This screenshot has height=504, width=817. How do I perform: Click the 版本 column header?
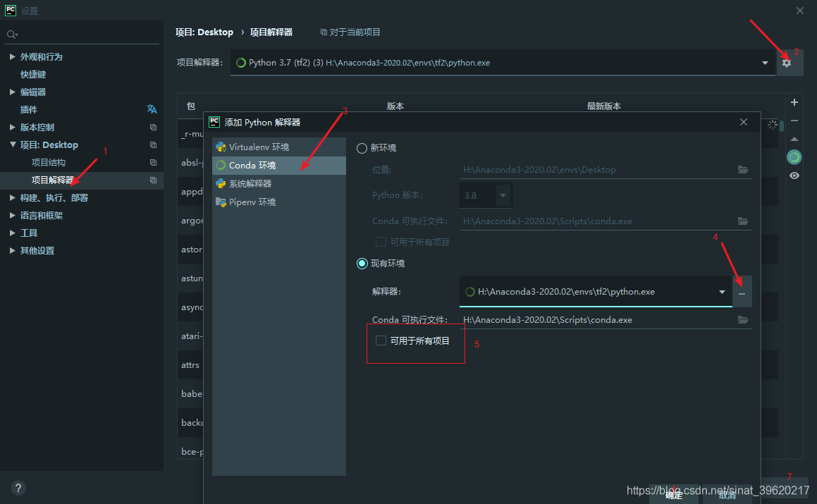[x=395, y=106]
